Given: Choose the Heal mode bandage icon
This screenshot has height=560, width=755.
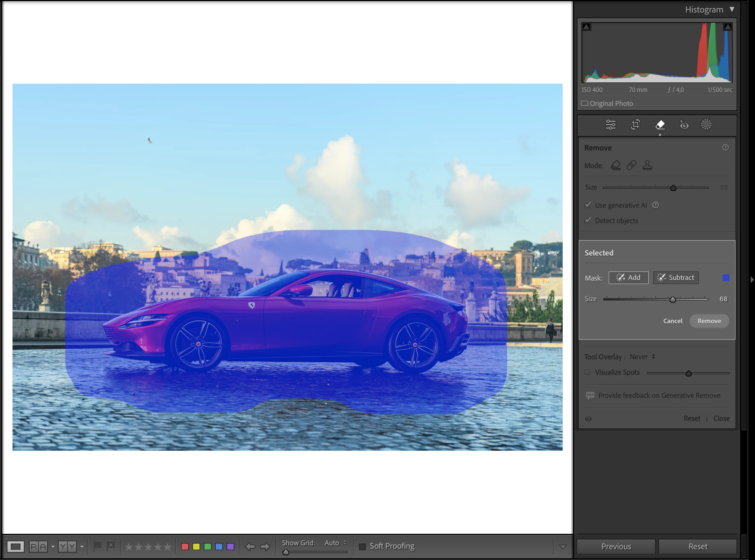Looking at the screenshot, I should click(631, 165).
